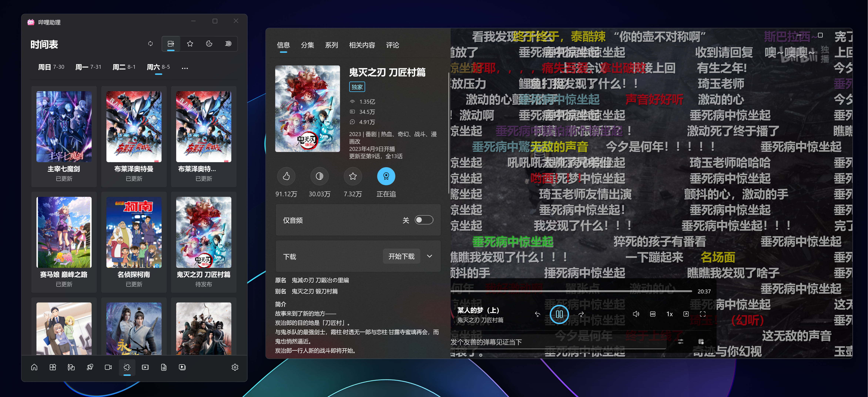Expand the download options chevron
This screenshot has height=397, width=868.
point(429,256)
